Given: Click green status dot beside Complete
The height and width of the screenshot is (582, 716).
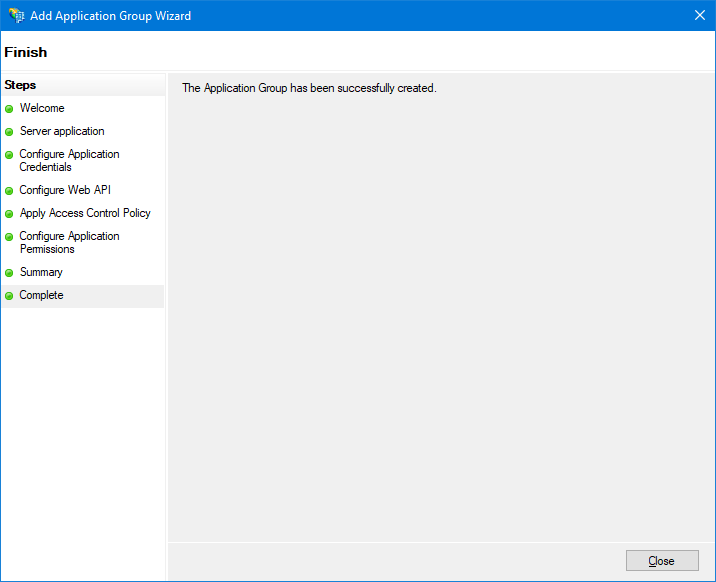Looking at the screenshot, I should tap(9, 296).
